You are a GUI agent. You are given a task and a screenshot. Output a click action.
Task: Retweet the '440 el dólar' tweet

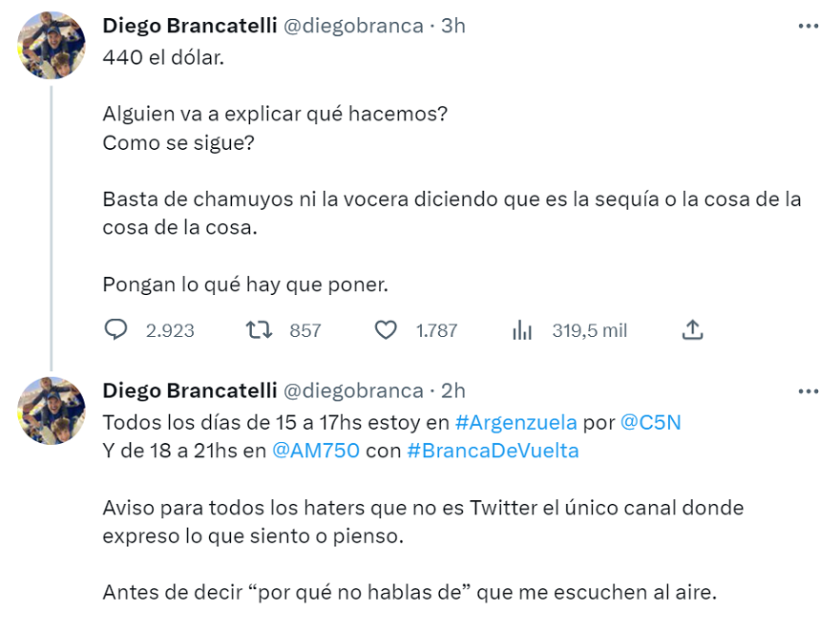[x=258, y=330]
